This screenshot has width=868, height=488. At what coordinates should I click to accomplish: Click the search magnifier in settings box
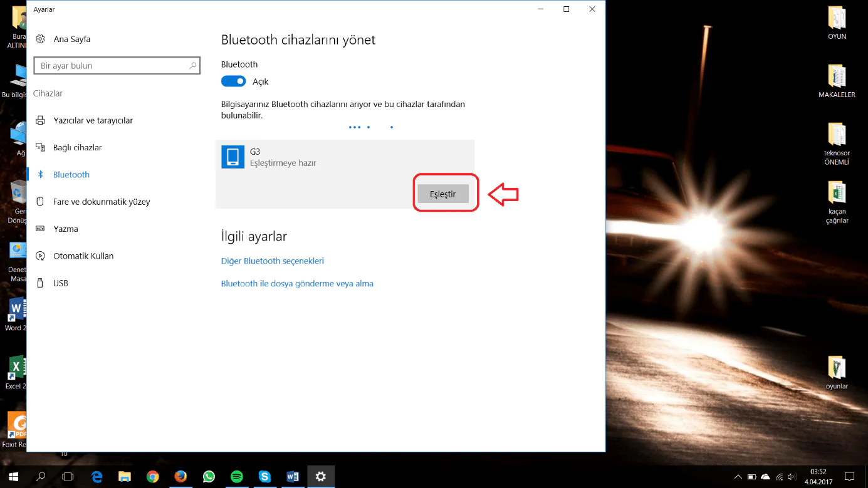click(x=193, y=66)
